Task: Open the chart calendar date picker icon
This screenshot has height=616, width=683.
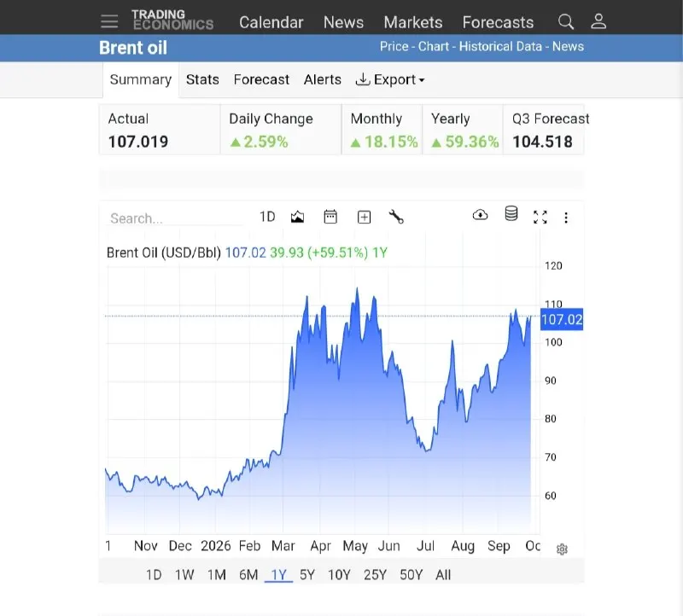Action: [330, 217]
